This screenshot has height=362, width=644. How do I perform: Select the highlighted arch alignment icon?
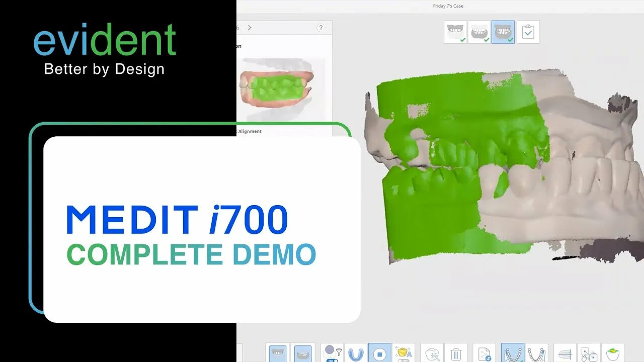pos(513,353)
